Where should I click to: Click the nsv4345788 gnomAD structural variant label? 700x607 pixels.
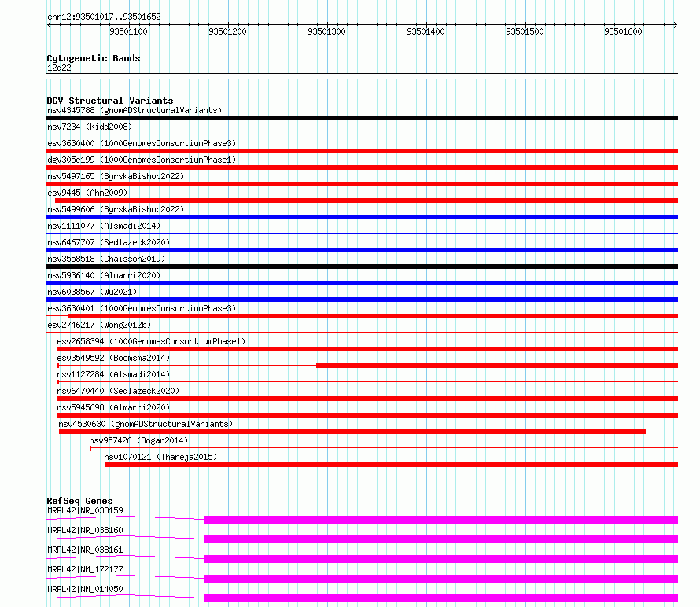point(134,110)
